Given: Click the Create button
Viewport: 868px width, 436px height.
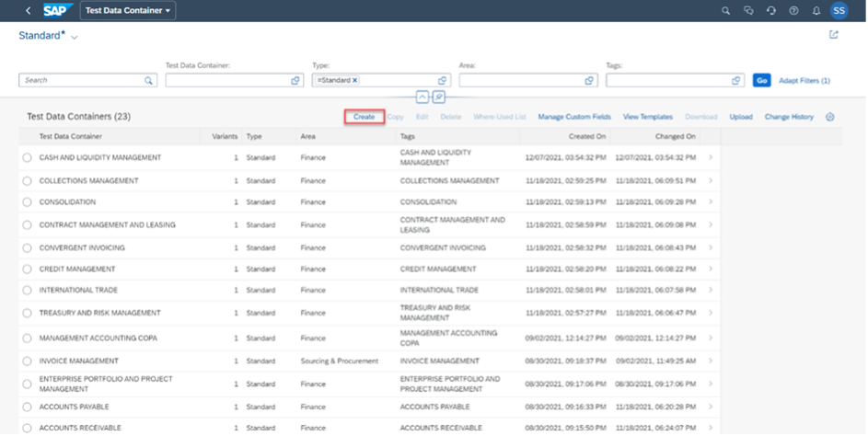Looking at the screenshot, I should tap(364, 117).
